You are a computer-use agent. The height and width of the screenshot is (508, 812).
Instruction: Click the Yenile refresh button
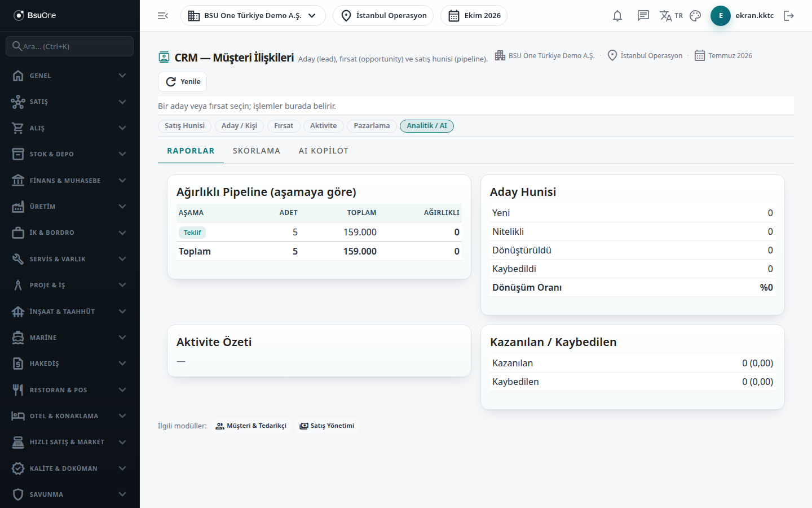pyautogui.click(x=183, y=82)
